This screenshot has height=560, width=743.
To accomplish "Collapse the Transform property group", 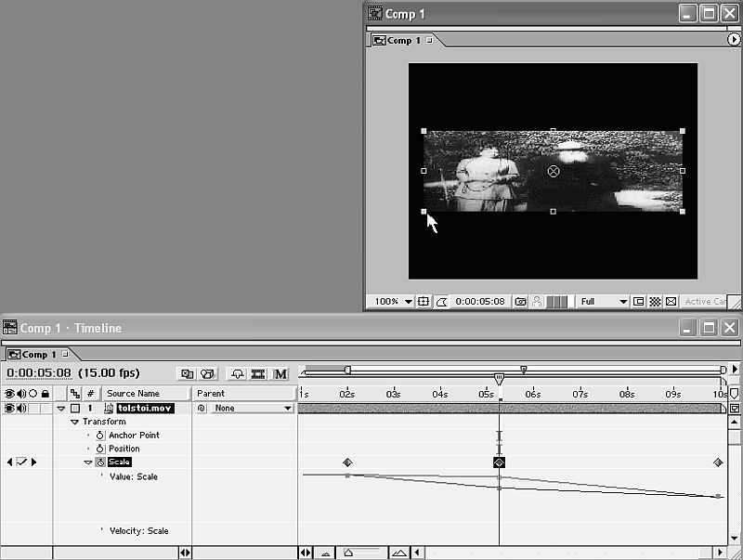I will point(75,422).
